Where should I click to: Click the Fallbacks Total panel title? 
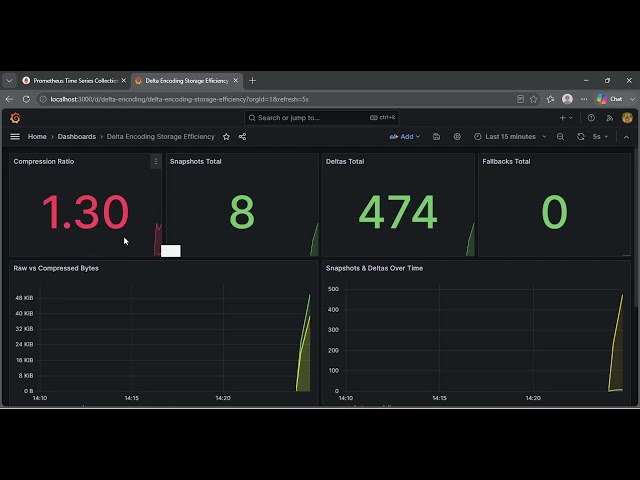coord(506,162)
